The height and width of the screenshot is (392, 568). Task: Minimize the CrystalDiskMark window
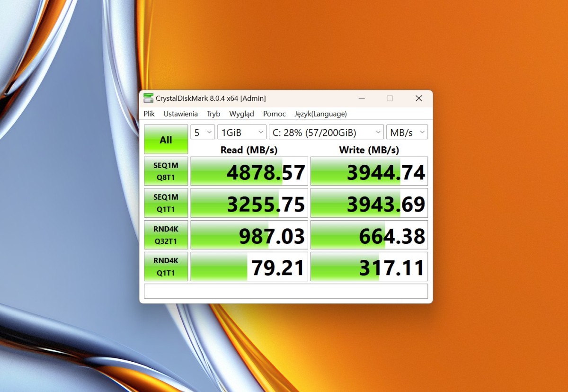tap(362, 98)
